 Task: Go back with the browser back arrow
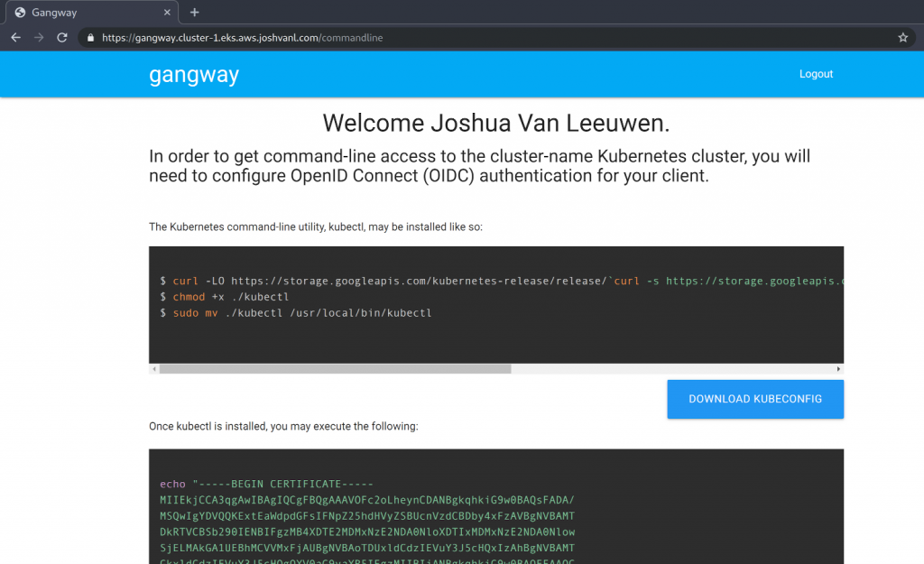point(16,38)
